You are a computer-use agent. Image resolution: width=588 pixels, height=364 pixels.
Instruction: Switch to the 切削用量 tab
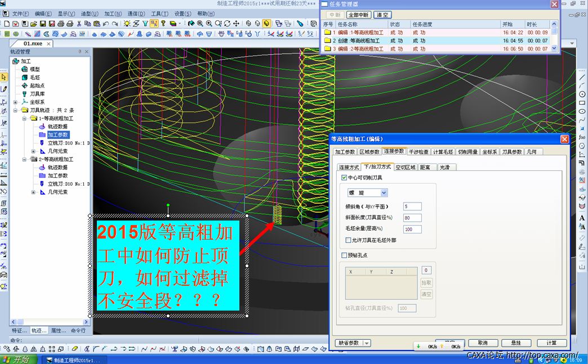467,152
